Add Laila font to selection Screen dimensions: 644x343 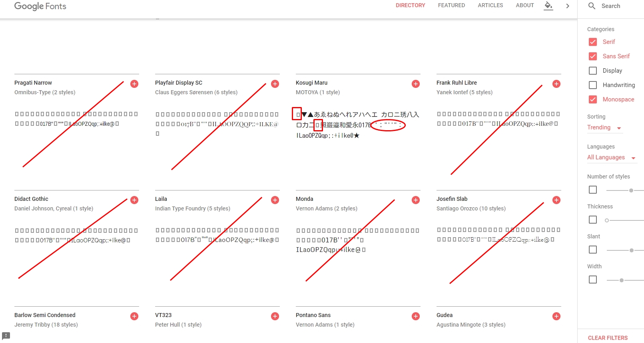pos(275,200)
